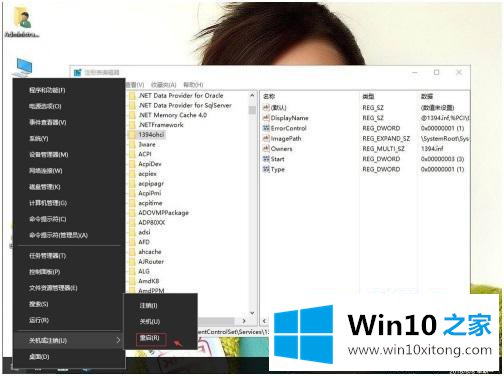This screenshot has height=376, width=504.
Task: Select the ALG registry key
Action: (144, 271)
